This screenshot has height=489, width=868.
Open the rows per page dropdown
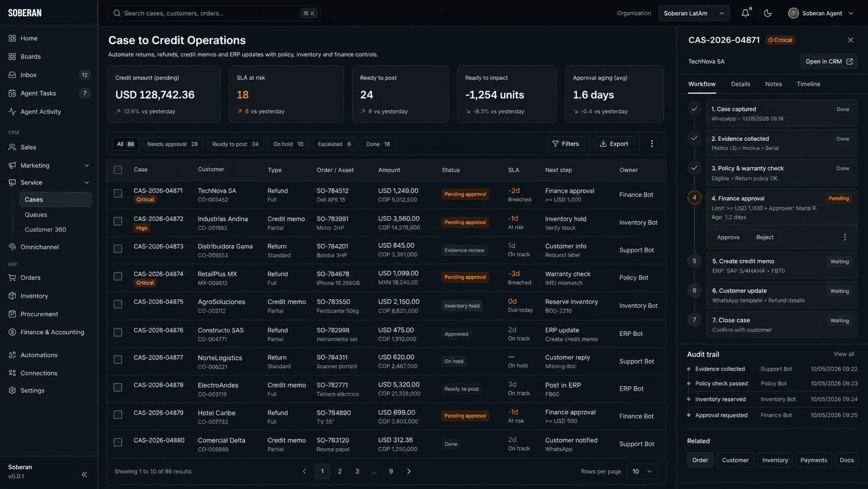click(642, 472)
